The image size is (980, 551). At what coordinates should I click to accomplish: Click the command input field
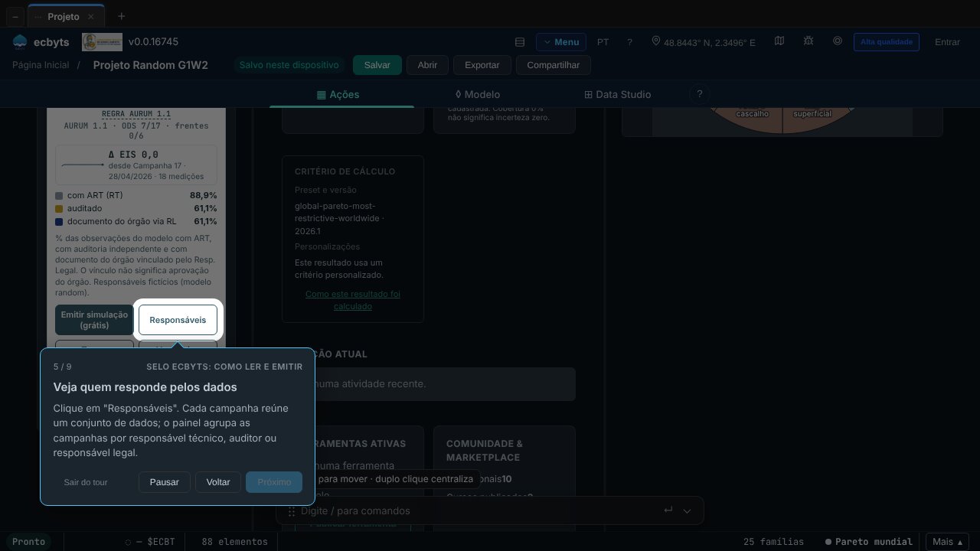(x=479, y=510)
